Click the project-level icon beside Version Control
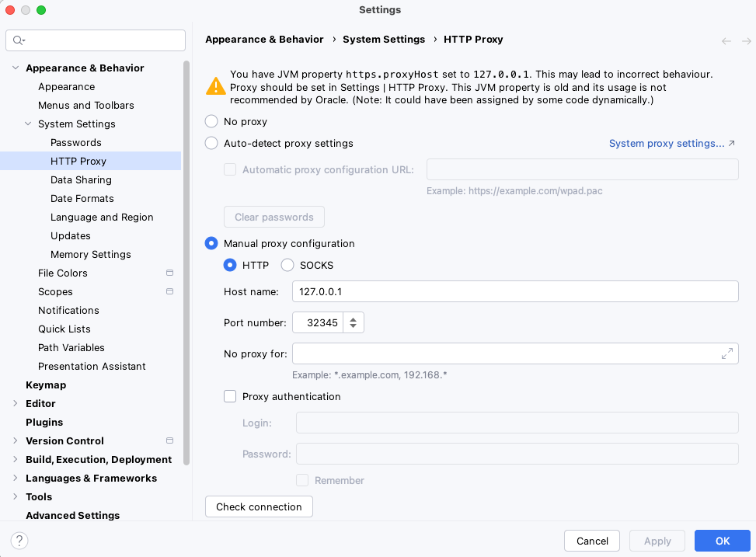The height and width of the screenshot is (557, 756). click(x=169, y=440)
